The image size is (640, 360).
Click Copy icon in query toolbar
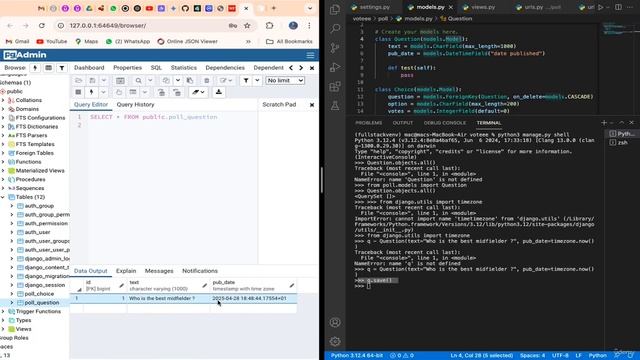coord(166,80)
